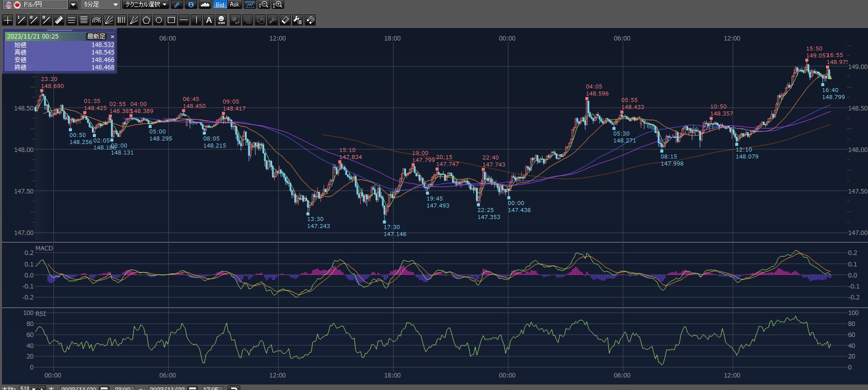The image size is (868, 390).
Task: Close the OHLC price info panel
Action: tap(112, 36)
